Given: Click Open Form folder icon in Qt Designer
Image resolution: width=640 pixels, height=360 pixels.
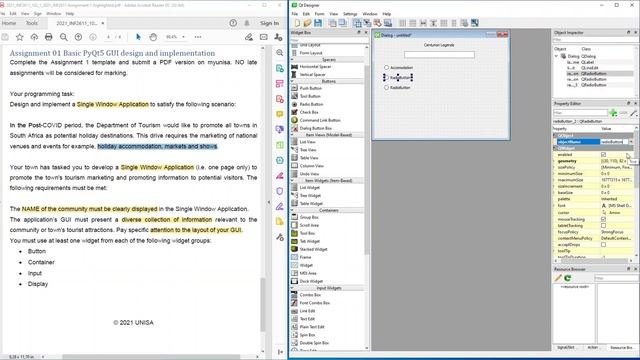Looking at the screenshot, I should coord(307,23).
